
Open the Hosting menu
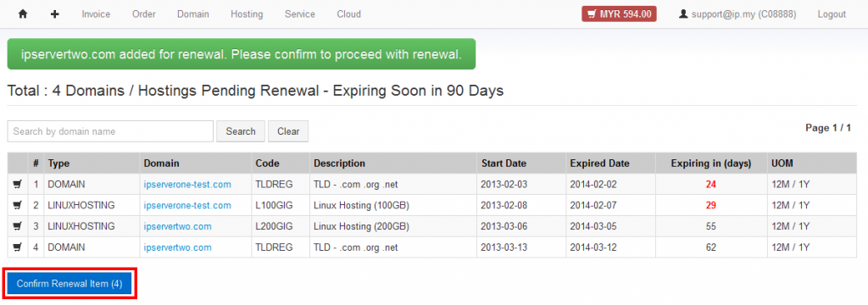point(247,14)
